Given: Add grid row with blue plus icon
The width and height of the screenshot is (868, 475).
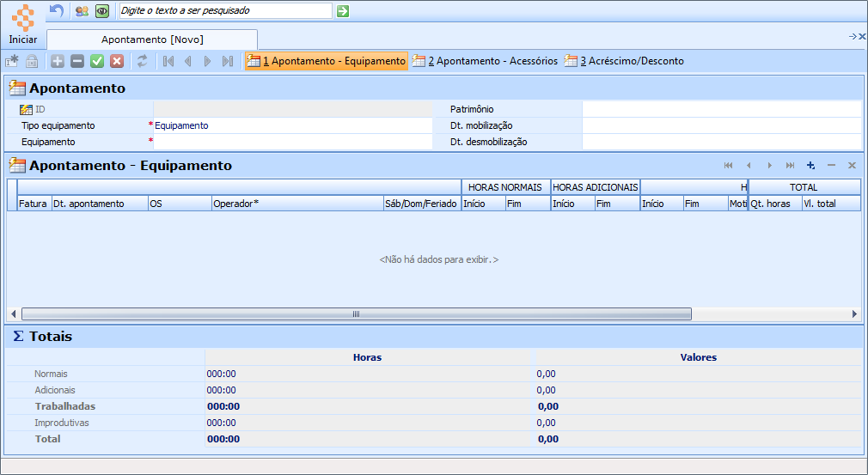Looking at the screenshot, I should [x=810, y=165].
